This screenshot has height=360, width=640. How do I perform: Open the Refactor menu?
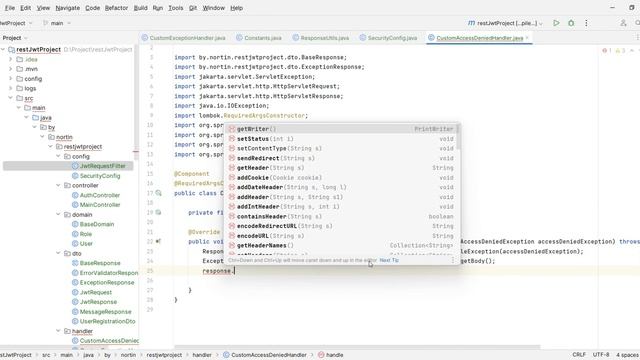(116, 8)
